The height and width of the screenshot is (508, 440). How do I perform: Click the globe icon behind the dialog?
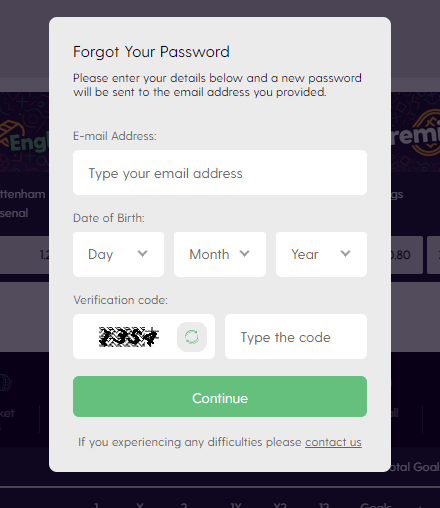point(5,382)
